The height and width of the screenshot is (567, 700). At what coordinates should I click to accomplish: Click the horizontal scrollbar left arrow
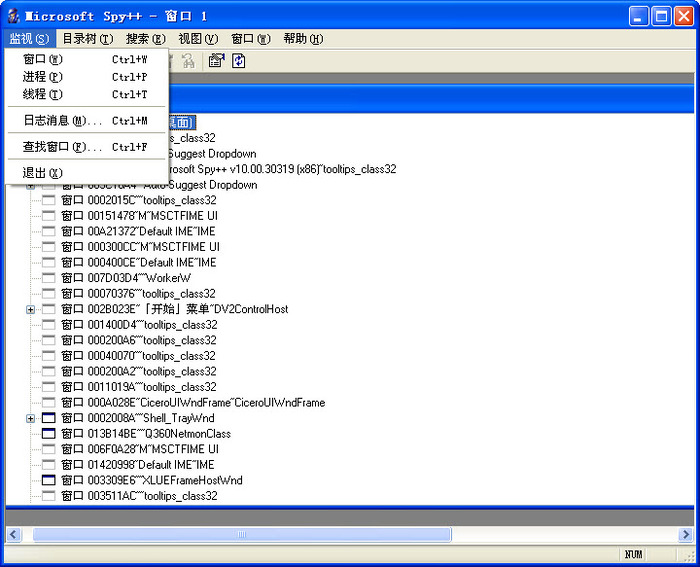(13, 534)
